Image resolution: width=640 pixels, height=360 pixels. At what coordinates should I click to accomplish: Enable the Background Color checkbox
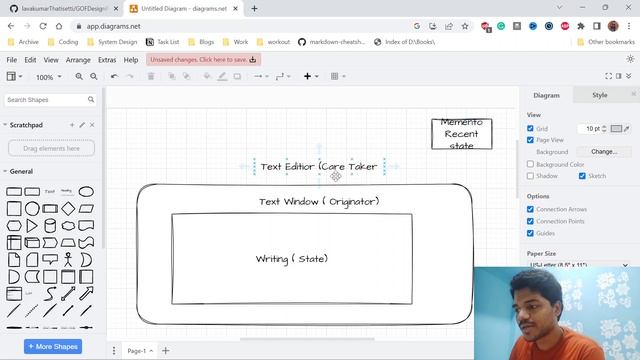pos(530,164)
